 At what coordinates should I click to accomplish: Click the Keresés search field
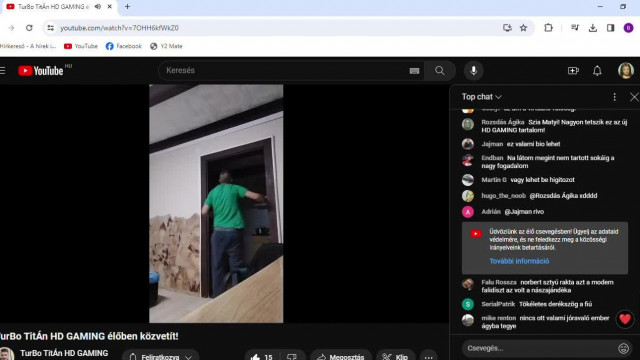286,71
